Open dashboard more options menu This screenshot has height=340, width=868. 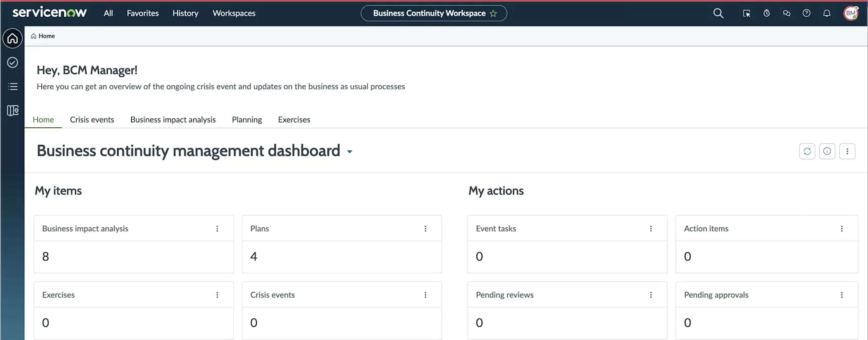pos(847,151)
